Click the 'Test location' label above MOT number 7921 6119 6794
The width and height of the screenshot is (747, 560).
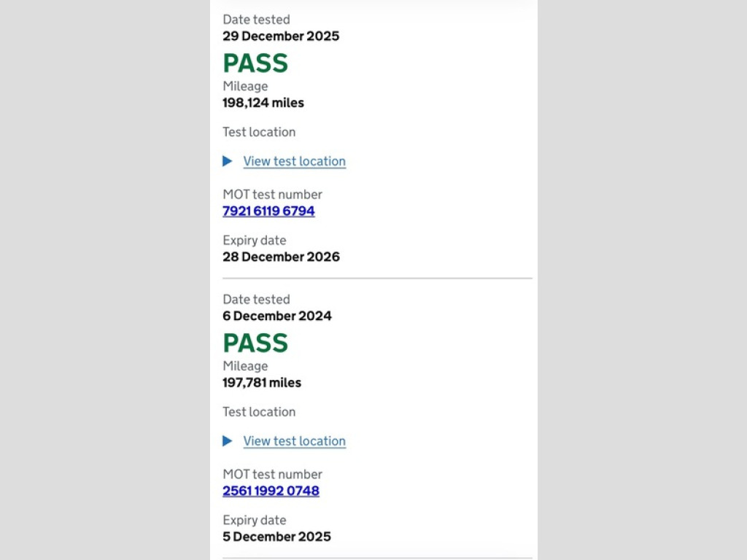click(259, 132)
